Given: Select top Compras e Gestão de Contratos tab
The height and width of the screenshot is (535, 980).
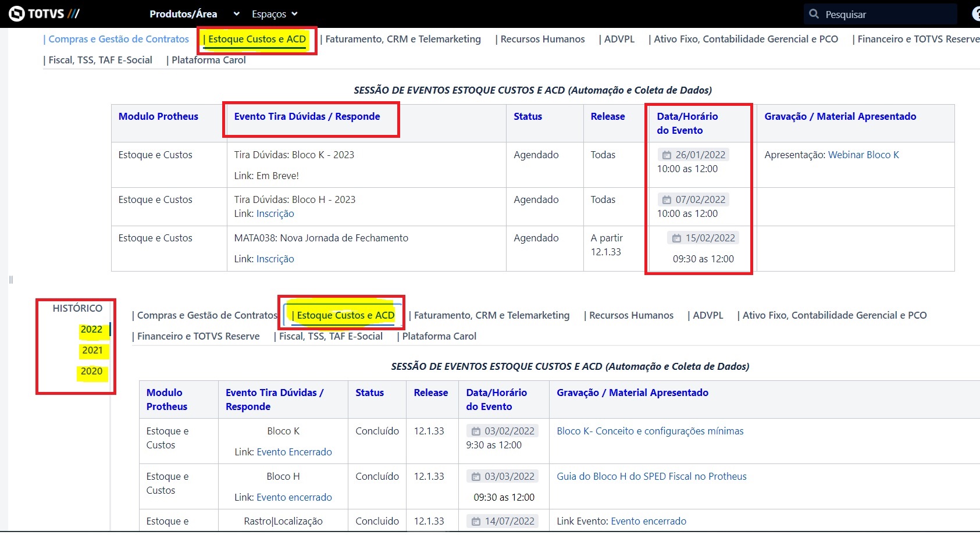Looking at the screenshot, I should pos(116,39).
